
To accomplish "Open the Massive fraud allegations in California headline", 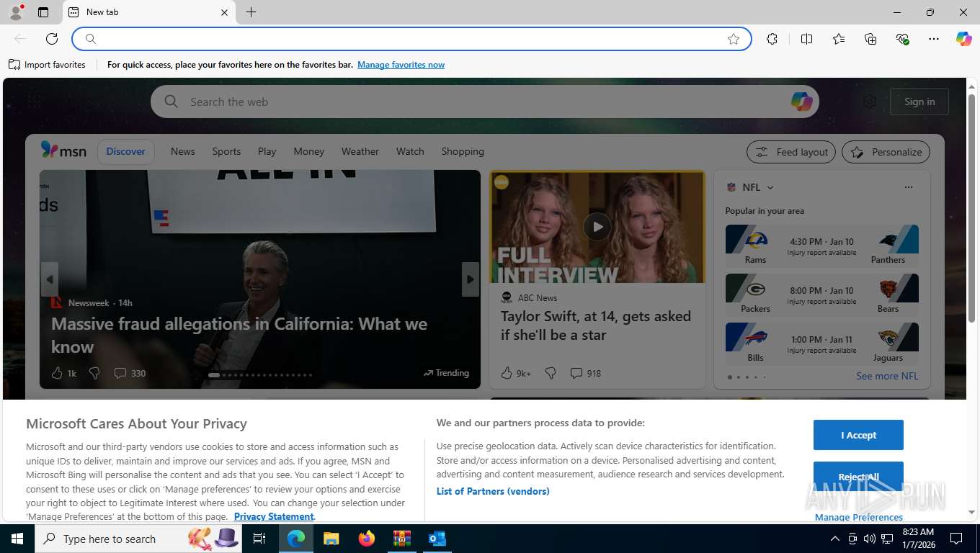I will coord(239,335).
